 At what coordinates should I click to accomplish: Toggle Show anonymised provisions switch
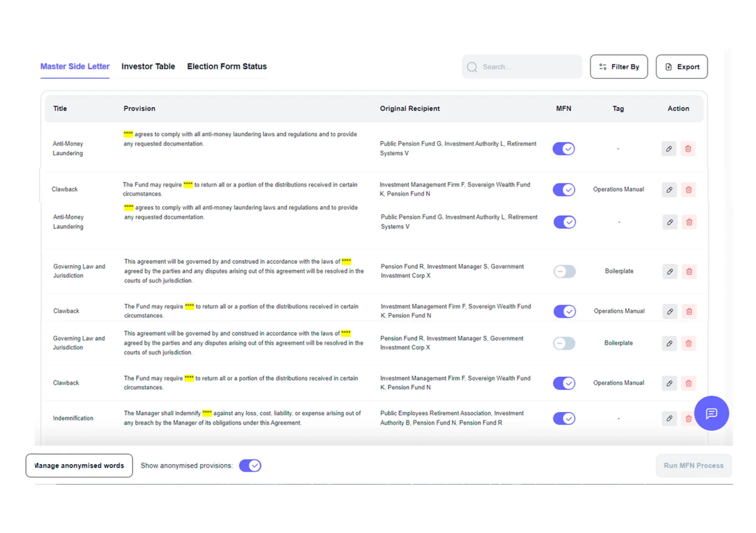pyautogui.click(x=250, y=466)
